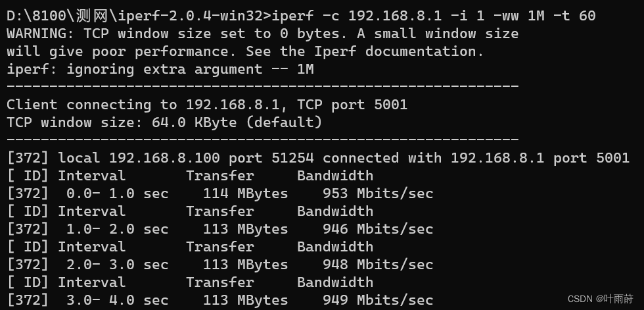Click the 949 Mbits/sec bandwidth value

[x=378, y=300]
